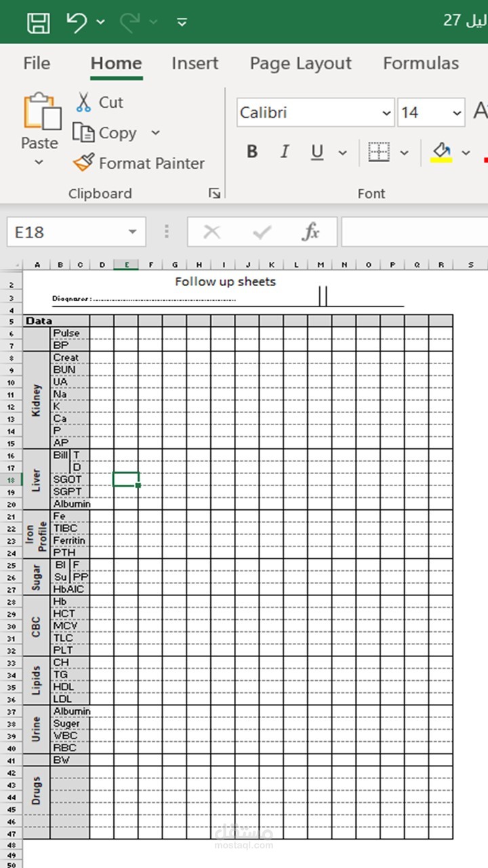Open the Clipboard dialog launcher
This screenshot has width=488, height=868.
(215, 193)
